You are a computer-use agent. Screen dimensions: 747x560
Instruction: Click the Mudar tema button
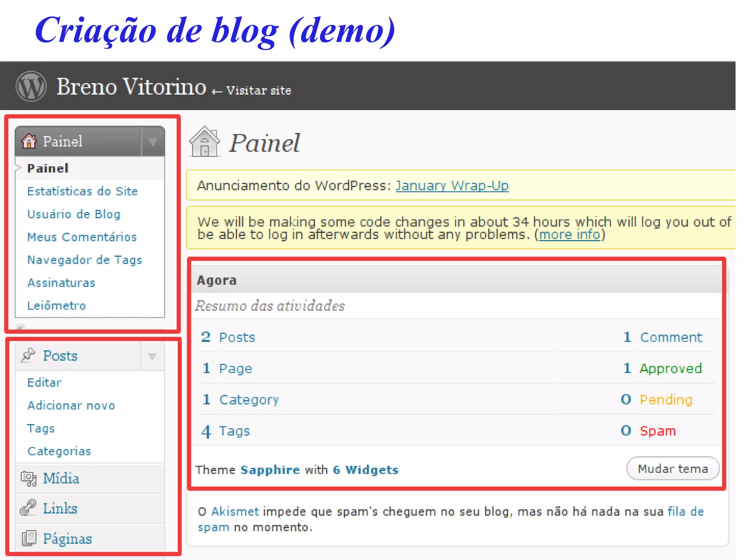pos(673,468)
